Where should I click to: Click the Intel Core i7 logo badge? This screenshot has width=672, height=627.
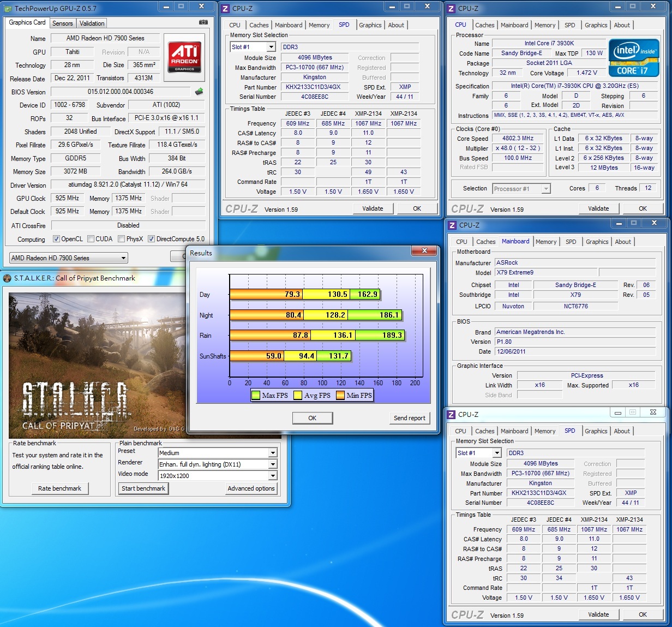[x=633, y=58]
